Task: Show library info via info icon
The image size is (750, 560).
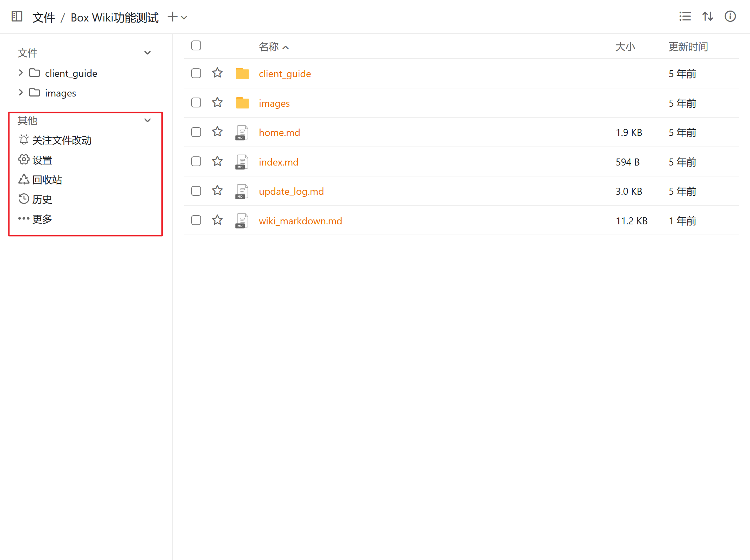Action: [730, 17]
